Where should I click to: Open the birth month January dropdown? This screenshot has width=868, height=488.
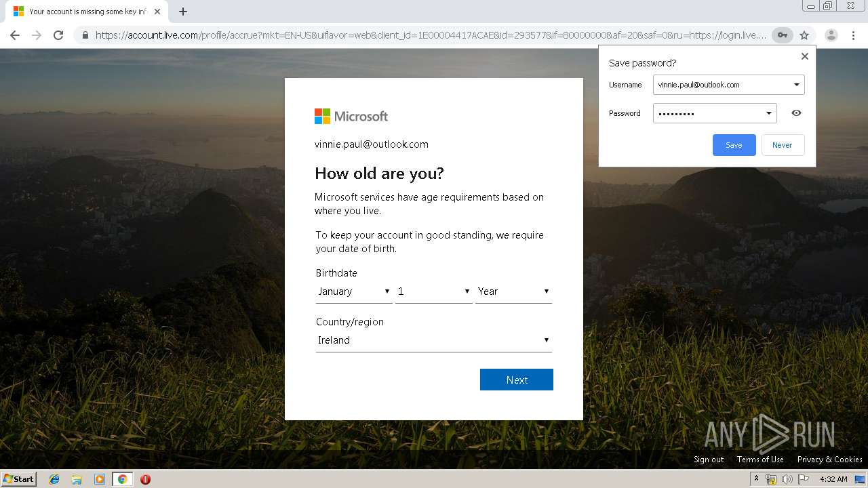pyautogui.click(x=354, y=291)
